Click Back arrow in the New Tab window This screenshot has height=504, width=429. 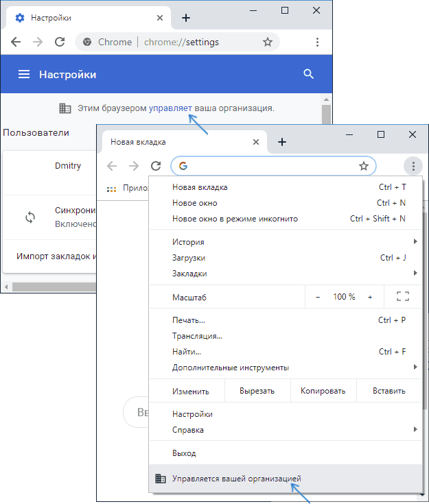pos(112,166)
